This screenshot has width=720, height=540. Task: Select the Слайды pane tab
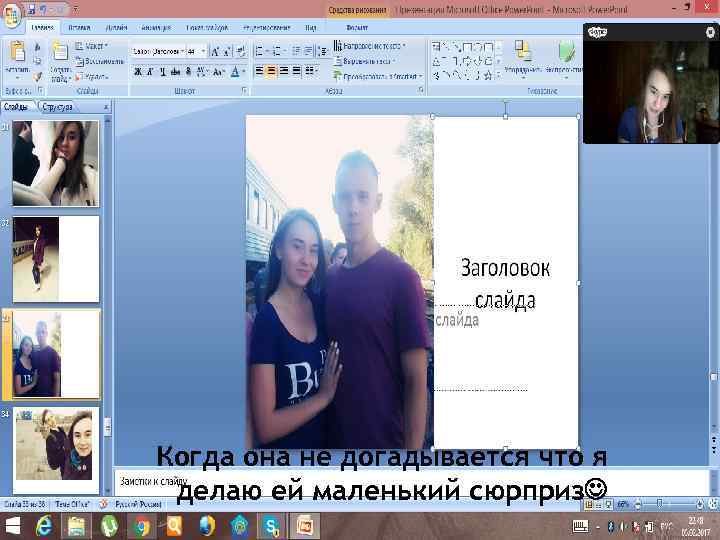point(16,107)
